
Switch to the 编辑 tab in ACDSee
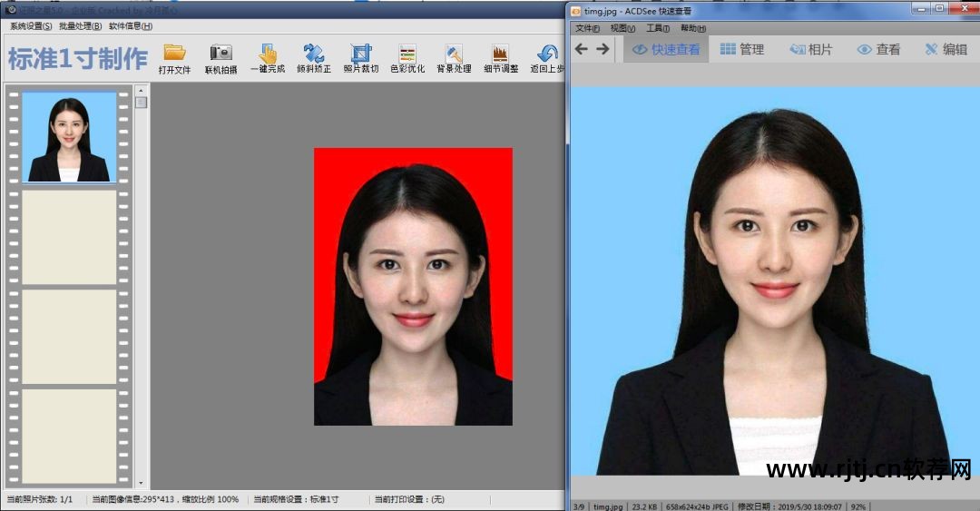(946, 49)
